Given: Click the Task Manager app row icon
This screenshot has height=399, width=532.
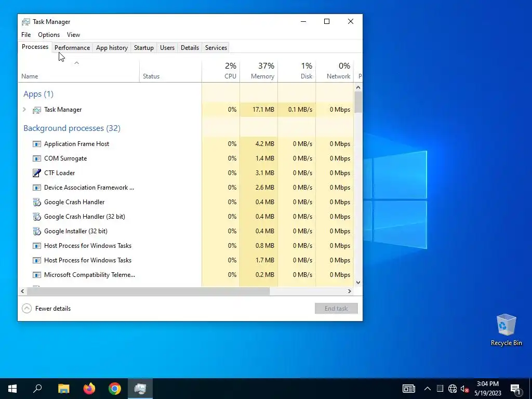Looking at the screenshot, I should tap(37, 110).
